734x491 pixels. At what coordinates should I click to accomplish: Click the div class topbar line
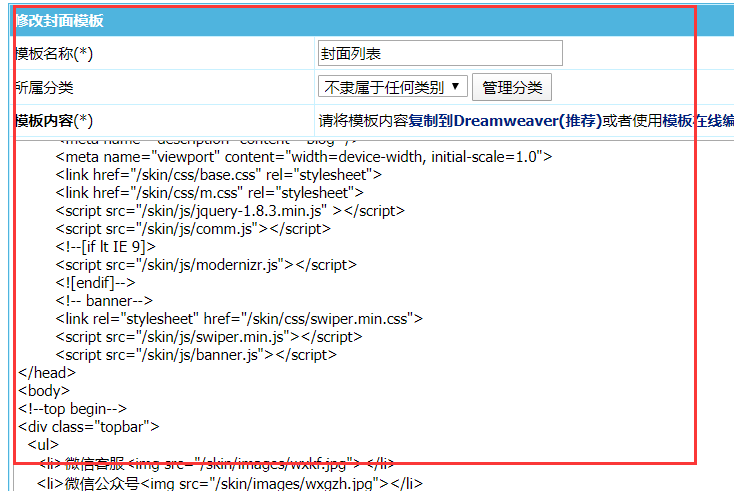89,427
